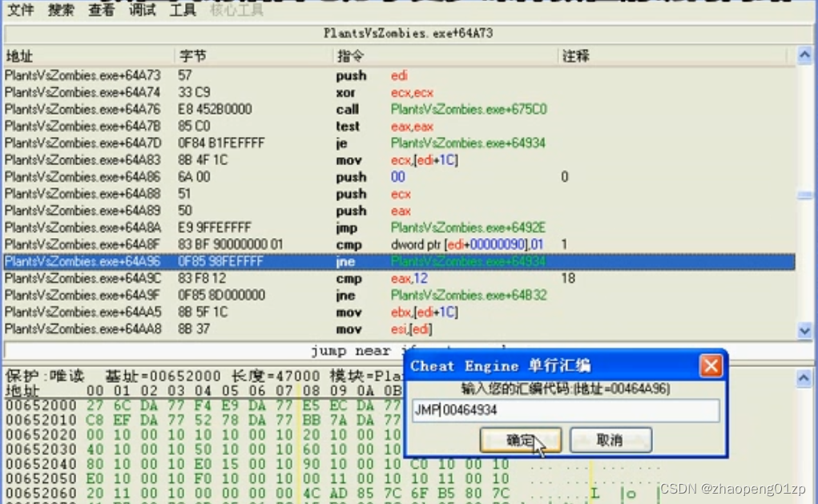Click bytes E8 452B0000 cell
This screenshot has width=818, height=504.
point(215,109)
